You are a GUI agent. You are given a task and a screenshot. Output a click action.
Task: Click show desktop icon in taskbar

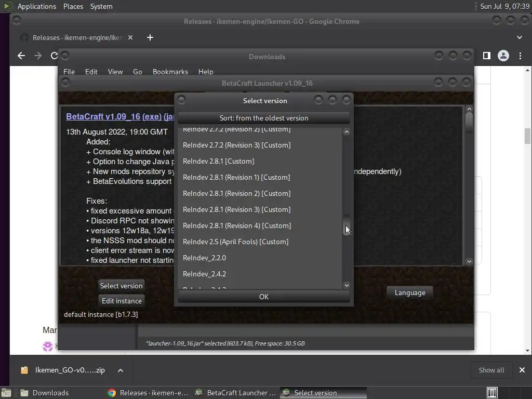point(6,393)
